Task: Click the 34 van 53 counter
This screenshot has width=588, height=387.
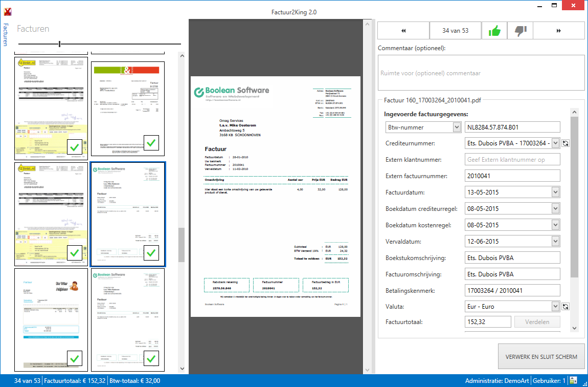Action: (455, 31)
